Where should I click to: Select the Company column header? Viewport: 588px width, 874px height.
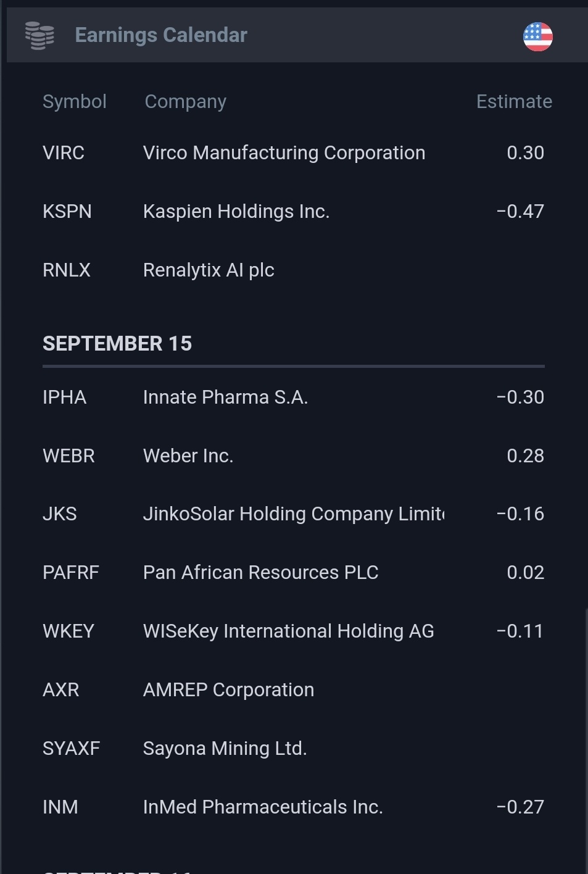point(185,101)
